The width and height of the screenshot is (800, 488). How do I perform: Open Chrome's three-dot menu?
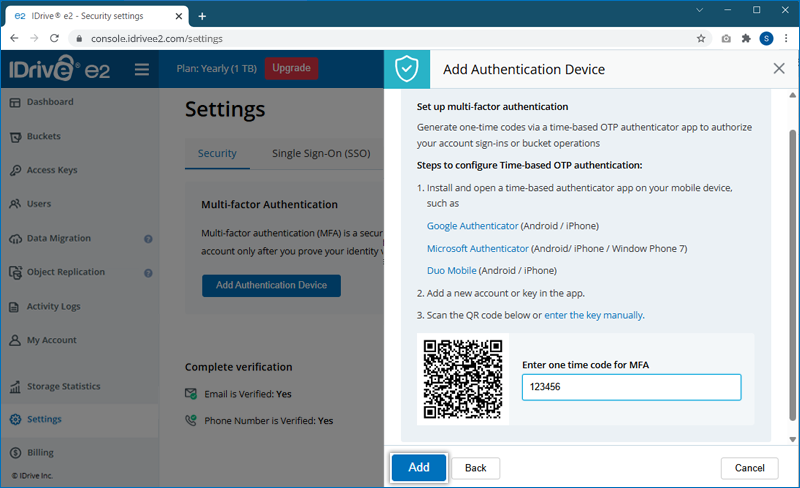[x=785, y=39]
